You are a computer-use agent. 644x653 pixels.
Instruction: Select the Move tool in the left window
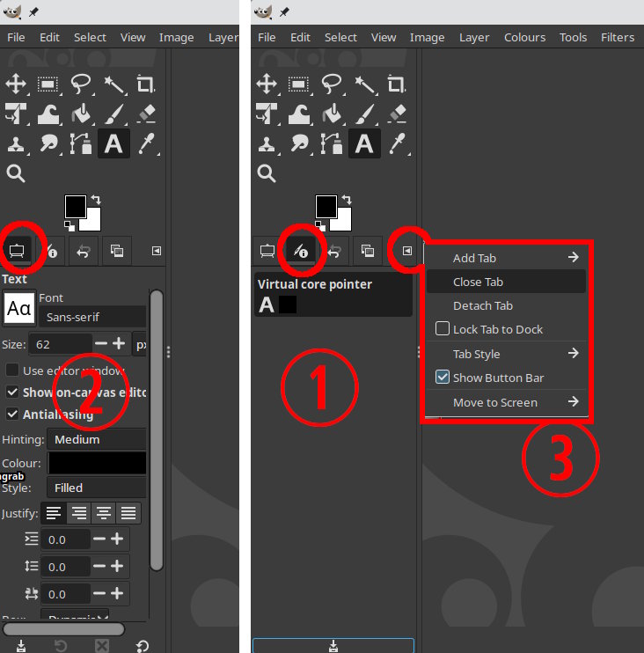16,84
